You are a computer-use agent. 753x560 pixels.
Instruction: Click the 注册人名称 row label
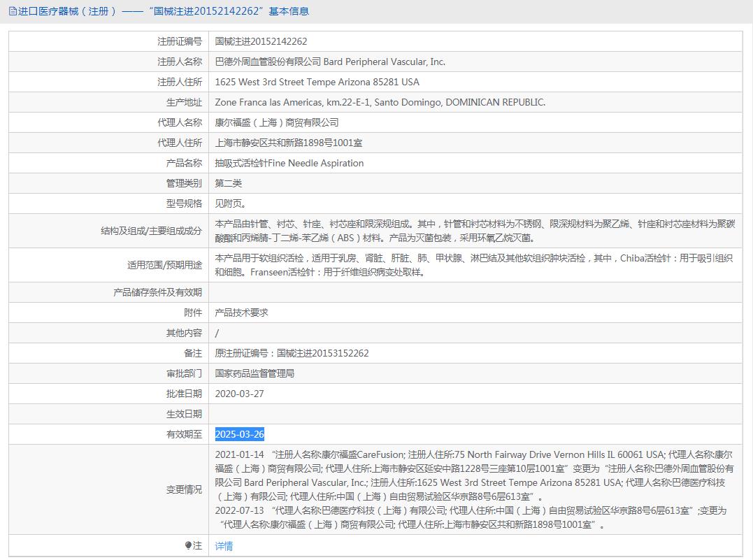tap(180, 62)
